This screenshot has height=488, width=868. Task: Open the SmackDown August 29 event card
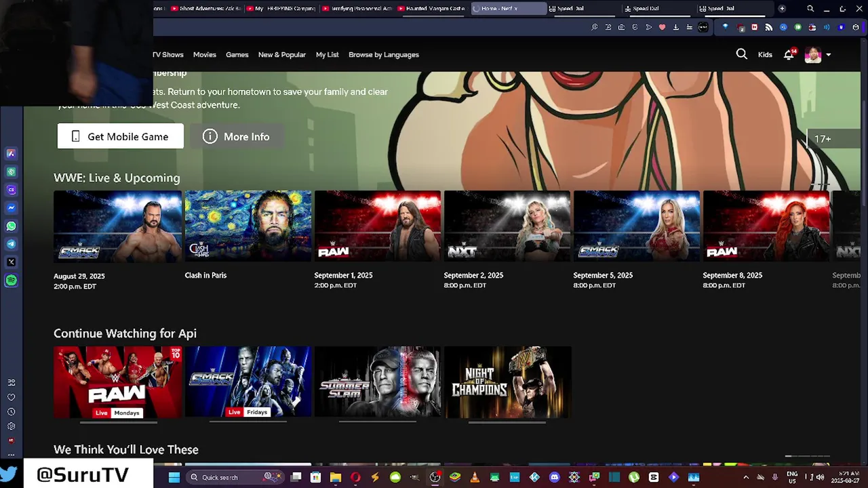pos(117,226)
